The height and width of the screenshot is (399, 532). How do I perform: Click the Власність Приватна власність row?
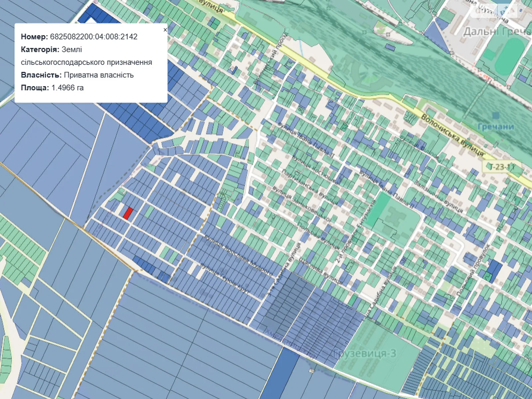tap(77, 75)
